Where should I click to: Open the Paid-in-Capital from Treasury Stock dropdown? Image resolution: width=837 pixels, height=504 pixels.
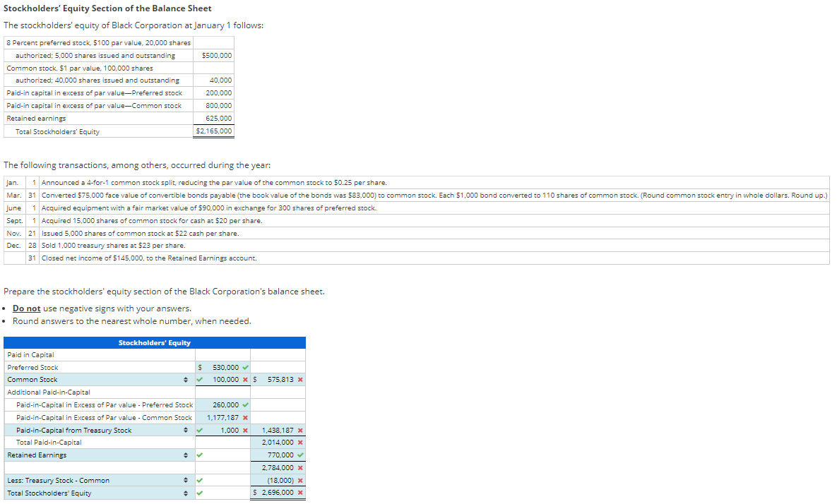(186, 430)
